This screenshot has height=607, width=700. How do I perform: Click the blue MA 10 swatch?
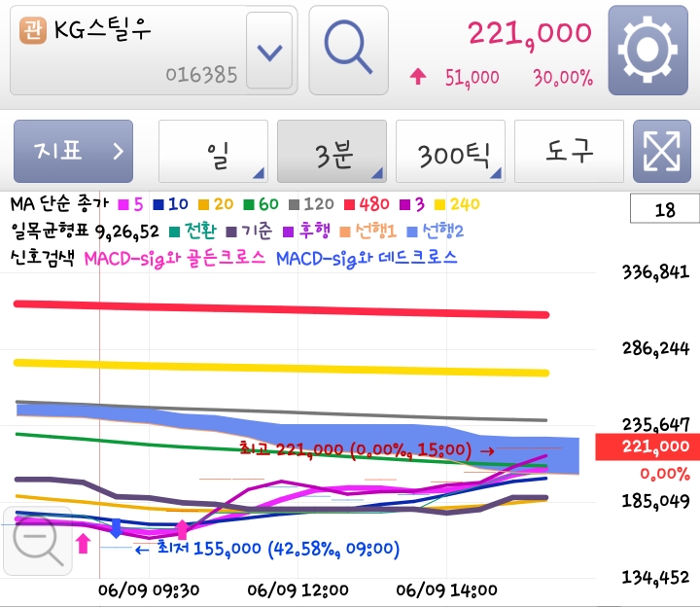158,205
